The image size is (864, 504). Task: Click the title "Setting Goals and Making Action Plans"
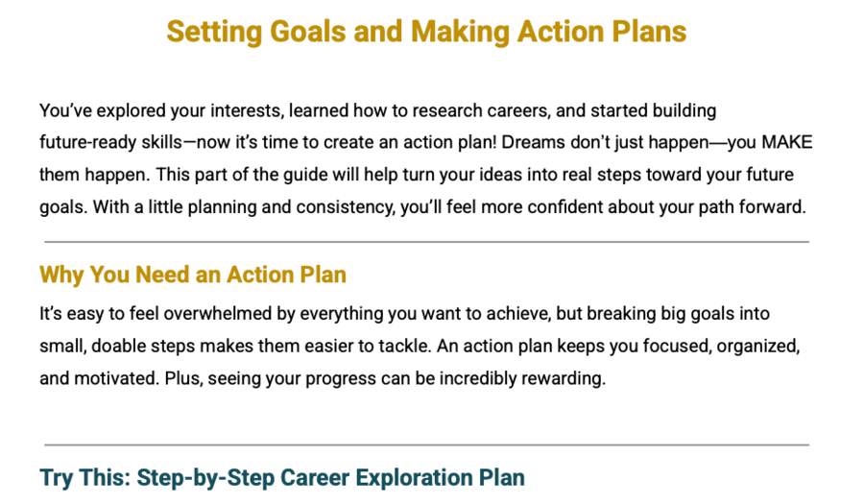tap(426, 32)
